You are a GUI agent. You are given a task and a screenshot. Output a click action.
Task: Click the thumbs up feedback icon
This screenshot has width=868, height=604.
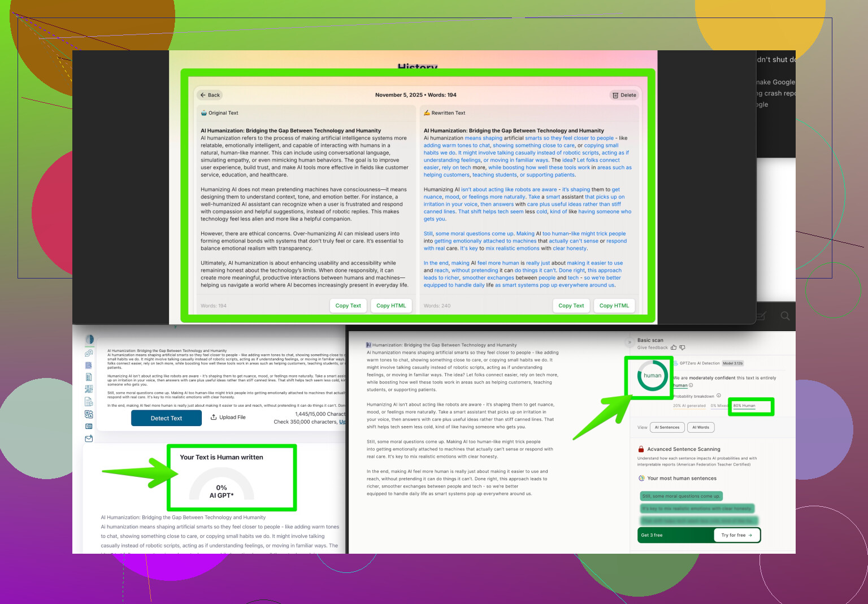click(x=674, y=347)
